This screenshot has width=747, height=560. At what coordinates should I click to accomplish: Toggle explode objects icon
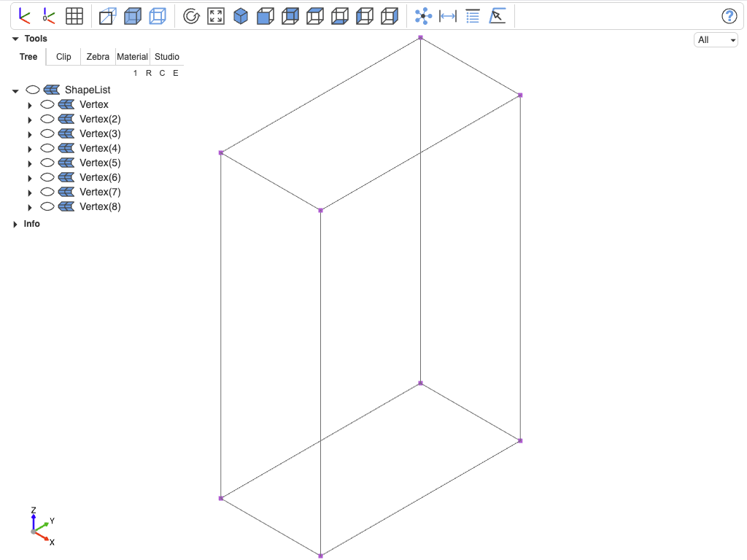[x=423, y=16]
